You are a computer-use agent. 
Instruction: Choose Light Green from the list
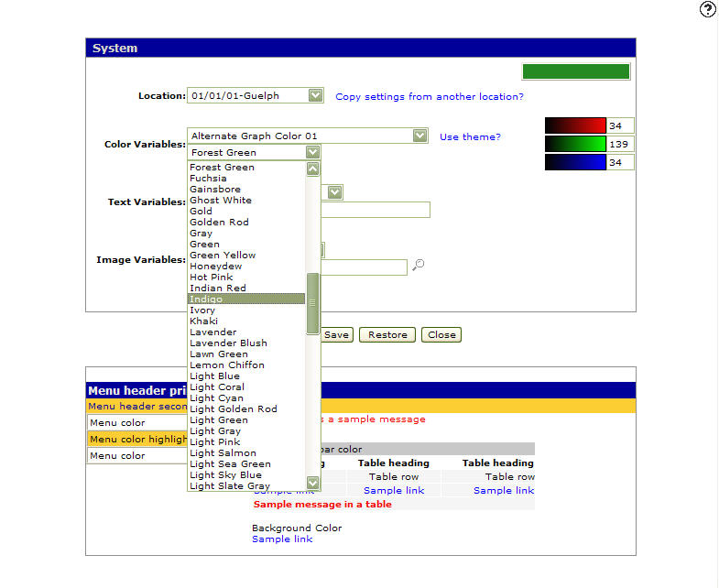pos(246,420)
